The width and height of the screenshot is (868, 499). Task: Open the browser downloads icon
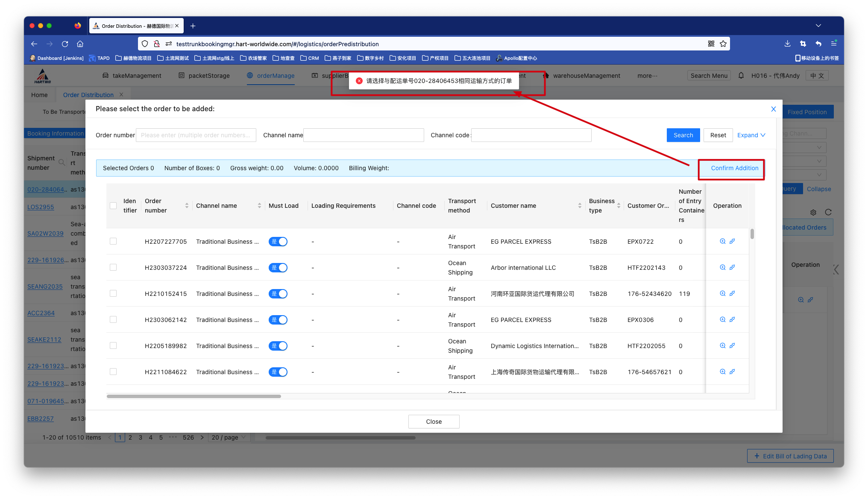(787, 44)
